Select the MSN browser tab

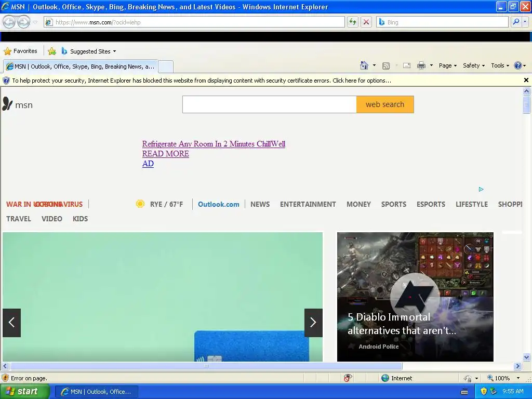click(x=81, y=66)
